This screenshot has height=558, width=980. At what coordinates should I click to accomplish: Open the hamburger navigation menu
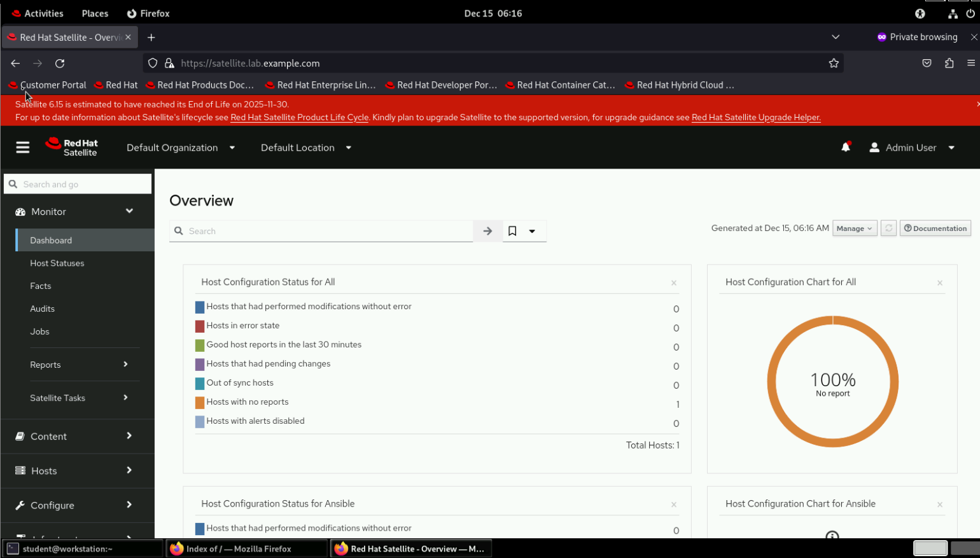[x=23, y=148]
